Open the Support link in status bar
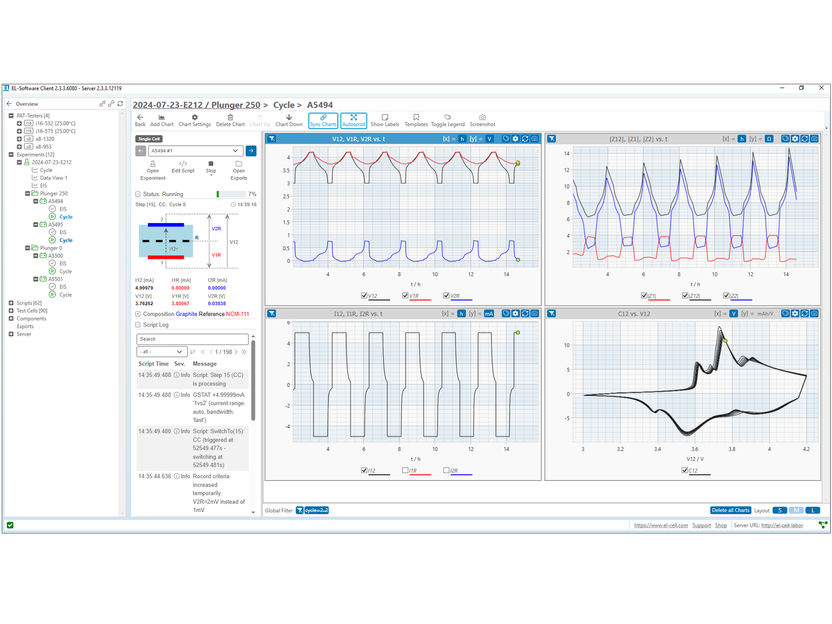Image resolution: width=832 pixels, height=624 pixels. [701, 525]
